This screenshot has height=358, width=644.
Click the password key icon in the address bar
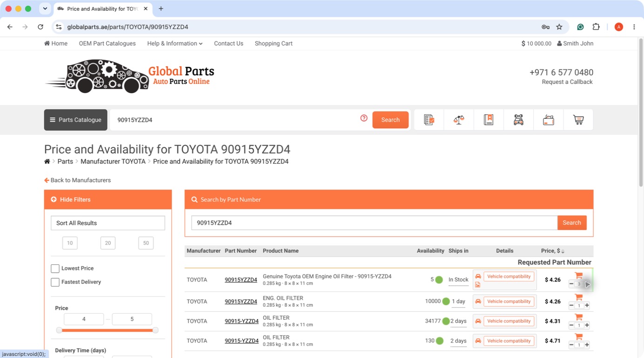pyautogui.click(x=545, y=27)
